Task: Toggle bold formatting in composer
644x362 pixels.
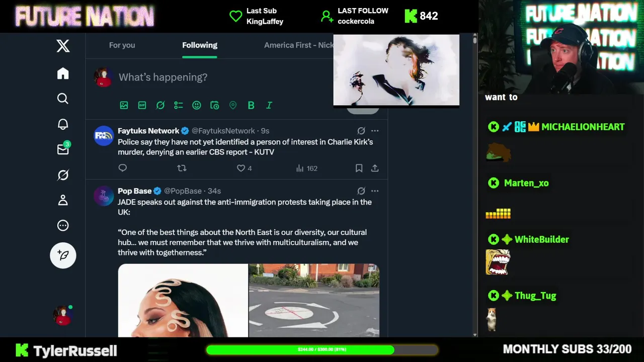Action: (251, 105)
